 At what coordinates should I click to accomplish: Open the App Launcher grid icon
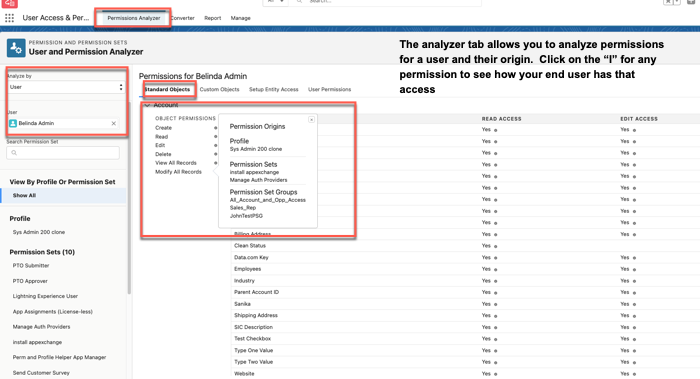click(9, 18)
